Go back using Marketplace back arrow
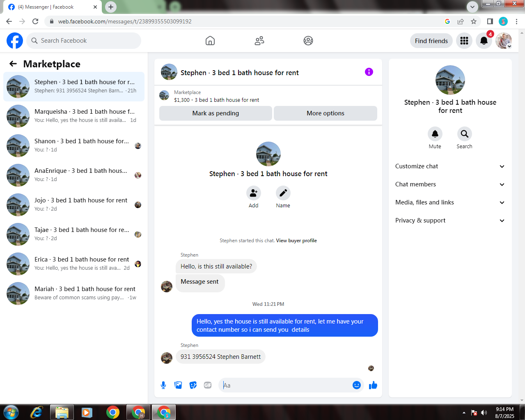This screenshot has height=420, width=525. (13, 64)
